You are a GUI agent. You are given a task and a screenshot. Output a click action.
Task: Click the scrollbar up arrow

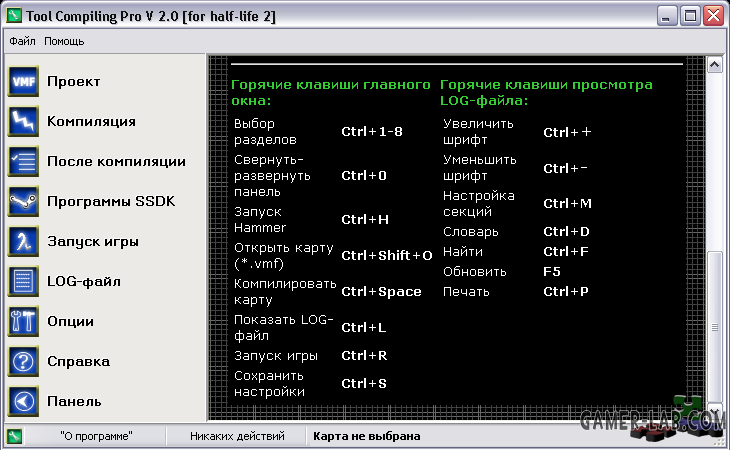click(715, 65)
